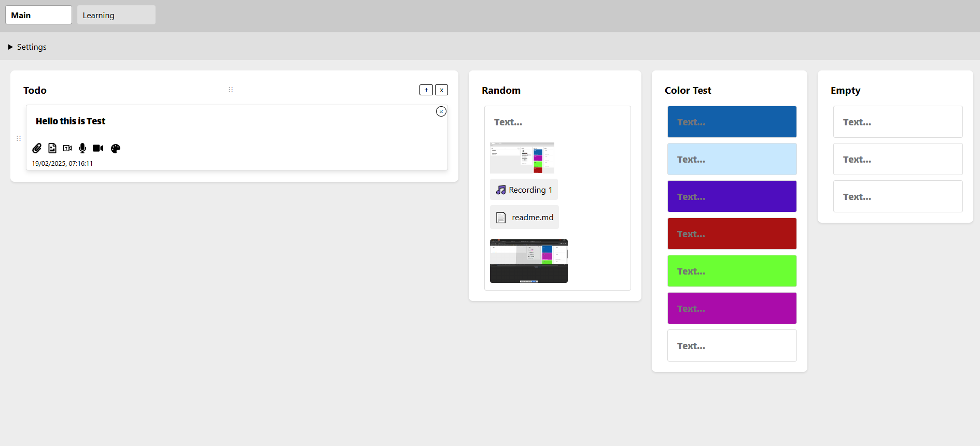Click the drag handle beside the Todo title
The width and height of the screenshot is (980, 446).
pyautogui.click(x=231, y=90)
